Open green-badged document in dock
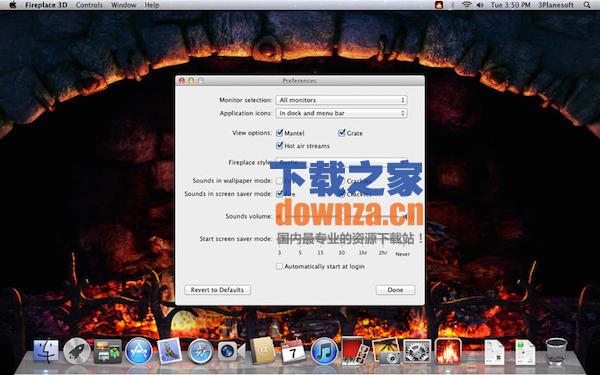 (525, 352)
